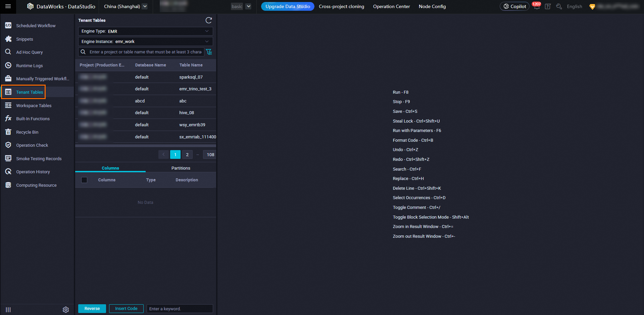644x315 pixels.
Task: Open Manually Triggered Workflow icon
Action: coord(8,79)
